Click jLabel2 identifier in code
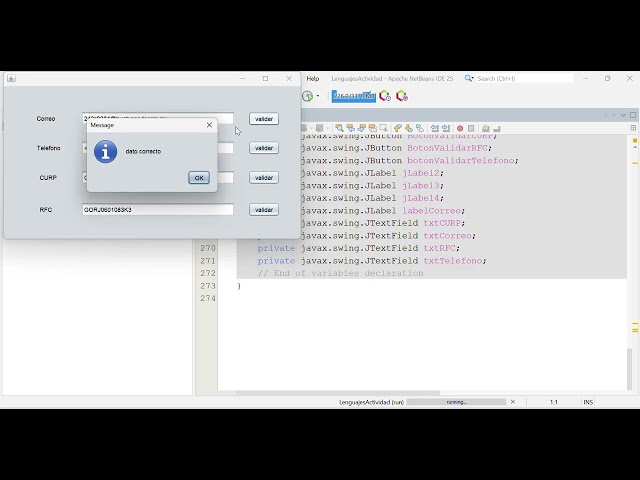The height and width of the screenshot is (480, 640). (x=421, y=173)
